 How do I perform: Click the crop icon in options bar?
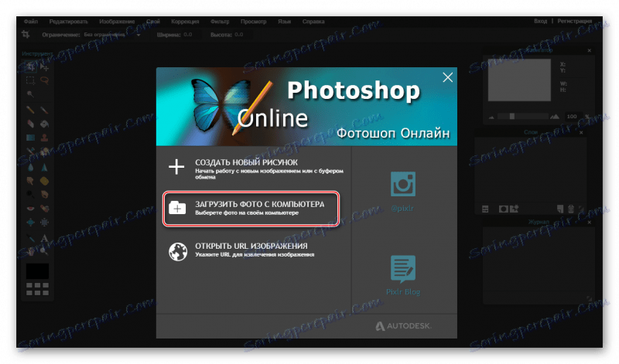[x=26, y=34]
